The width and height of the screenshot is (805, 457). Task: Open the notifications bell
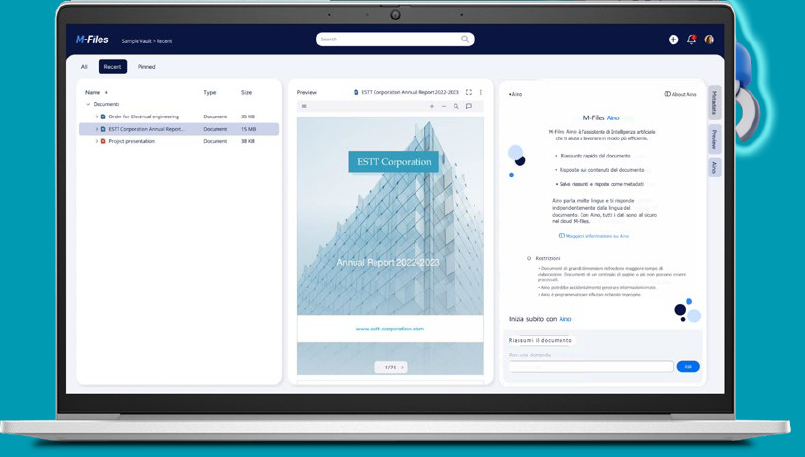point(690,40)
